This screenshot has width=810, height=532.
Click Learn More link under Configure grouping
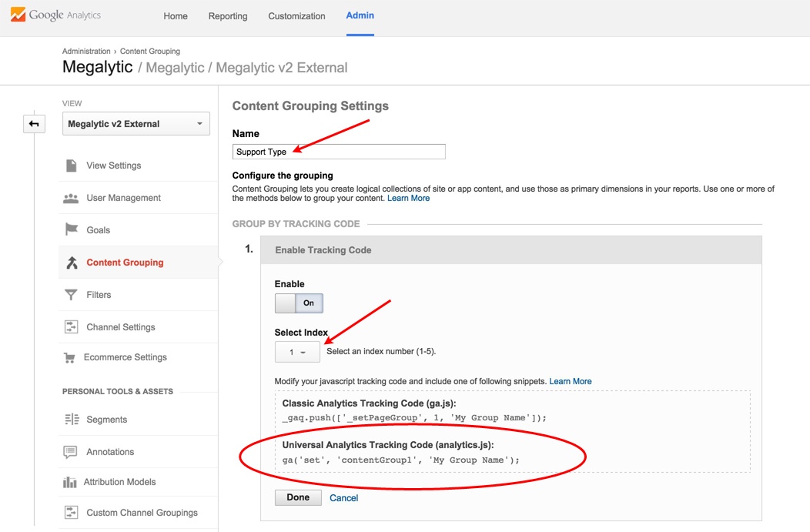tap(408, 199)
